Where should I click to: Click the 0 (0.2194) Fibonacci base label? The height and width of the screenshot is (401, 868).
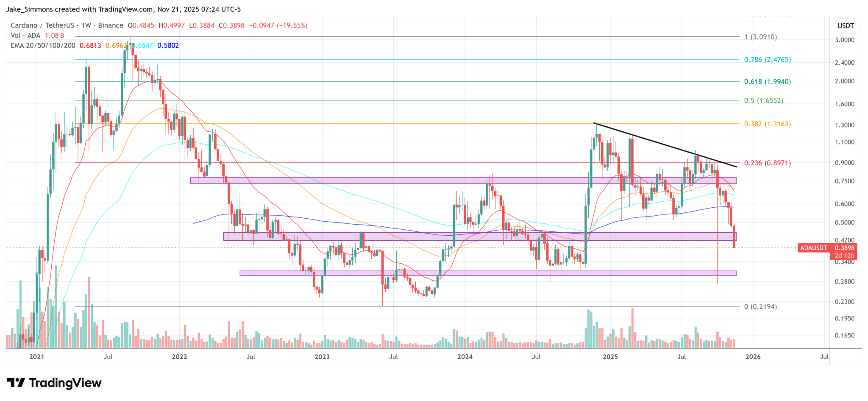click(760, 306)
